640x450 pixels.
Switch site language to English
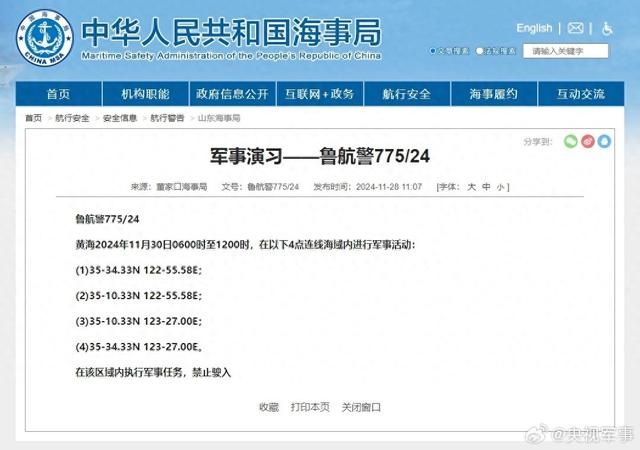534,28
